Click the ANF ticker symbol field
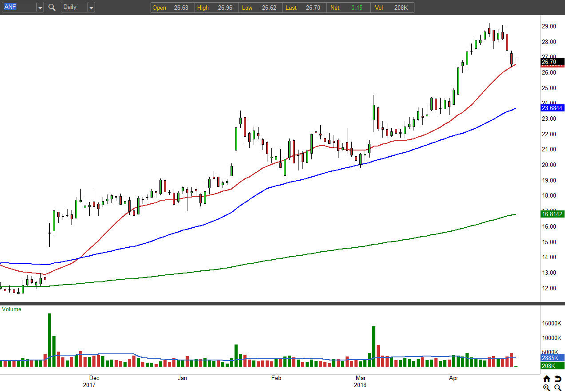Image resolution: width=565 pixels, height=392 pixels. (x=19, y=8)
